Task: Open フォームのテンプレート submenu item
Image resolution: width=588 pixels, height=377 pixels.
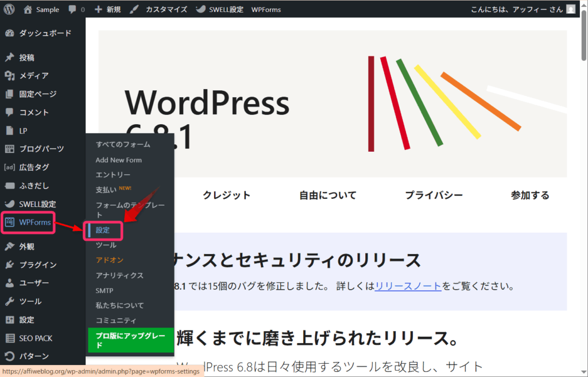Action: (130, 210)
